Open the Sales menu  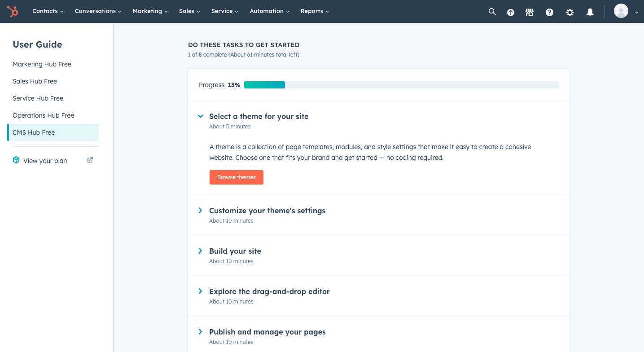pos(190,11)
